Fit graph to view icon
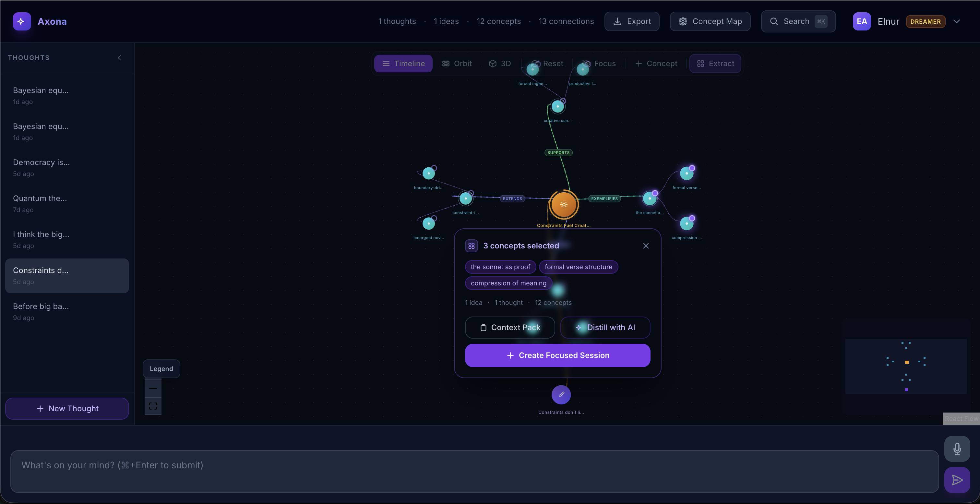This screenshot has height=504, width=980. [153, 406]
